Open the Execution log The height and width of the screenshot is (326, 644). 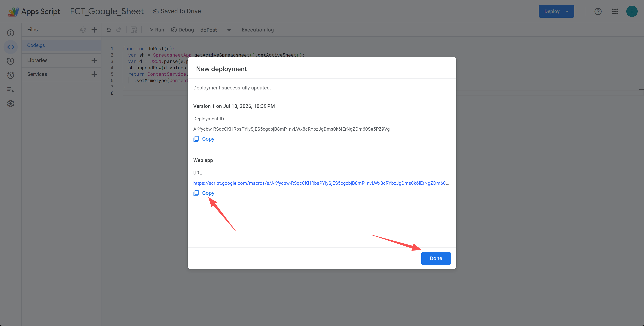tap(257, 30)
